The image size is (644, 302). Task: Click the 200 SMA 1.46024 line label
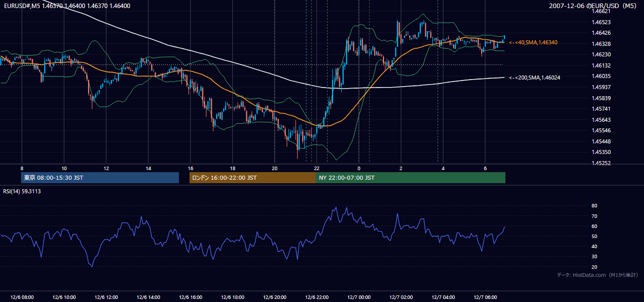[x=534, y=78]
